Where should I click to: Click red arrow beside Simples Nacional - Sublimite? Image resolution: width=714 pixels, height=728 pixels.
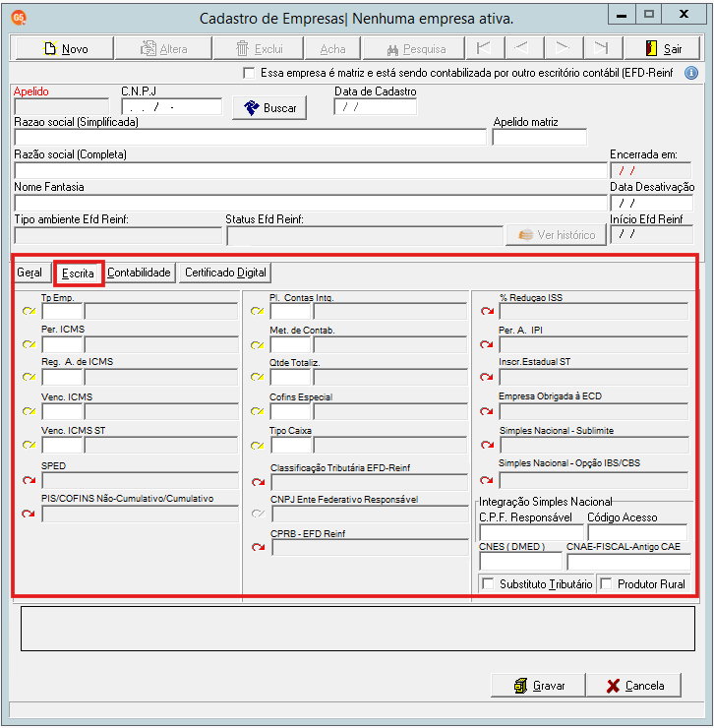pyautogui.click(x=488, y=446)
